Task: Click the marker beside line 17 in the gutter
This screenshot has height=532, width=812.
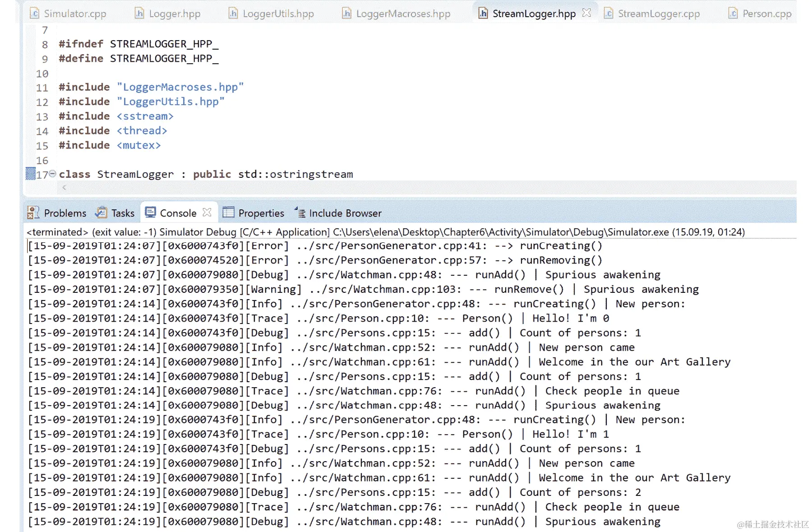Action: tap(30, 174)
